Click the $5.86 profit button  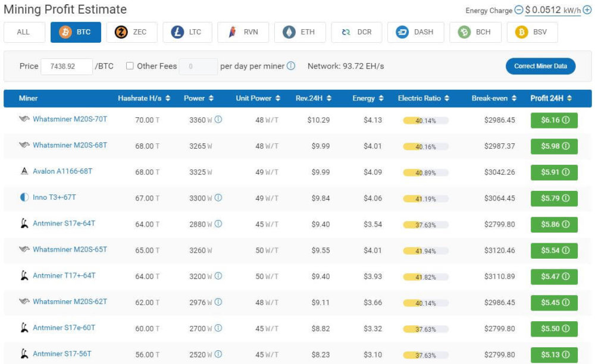pyautogui.click(x=554, y=224)
